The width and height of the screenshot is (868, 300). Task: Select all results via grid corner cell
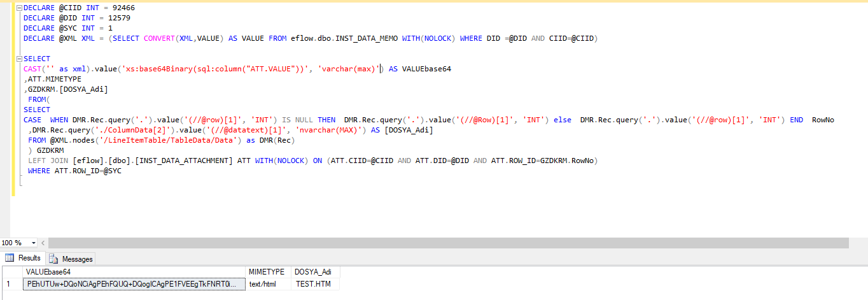[9, 272]
